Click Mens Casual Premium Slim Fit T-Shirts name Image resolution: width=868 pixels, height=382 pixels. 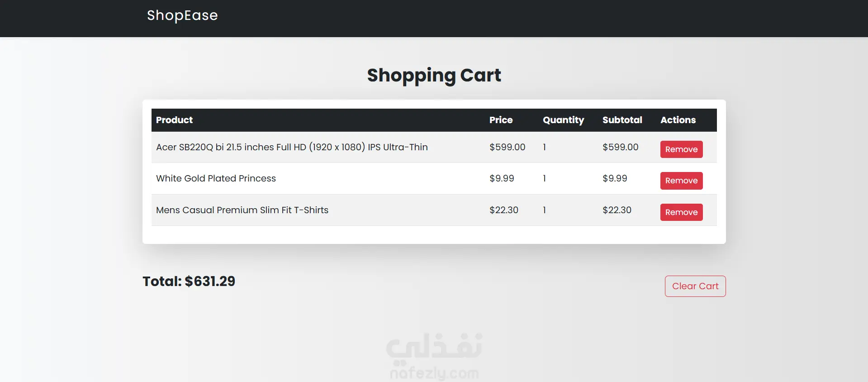coord(242,210)
